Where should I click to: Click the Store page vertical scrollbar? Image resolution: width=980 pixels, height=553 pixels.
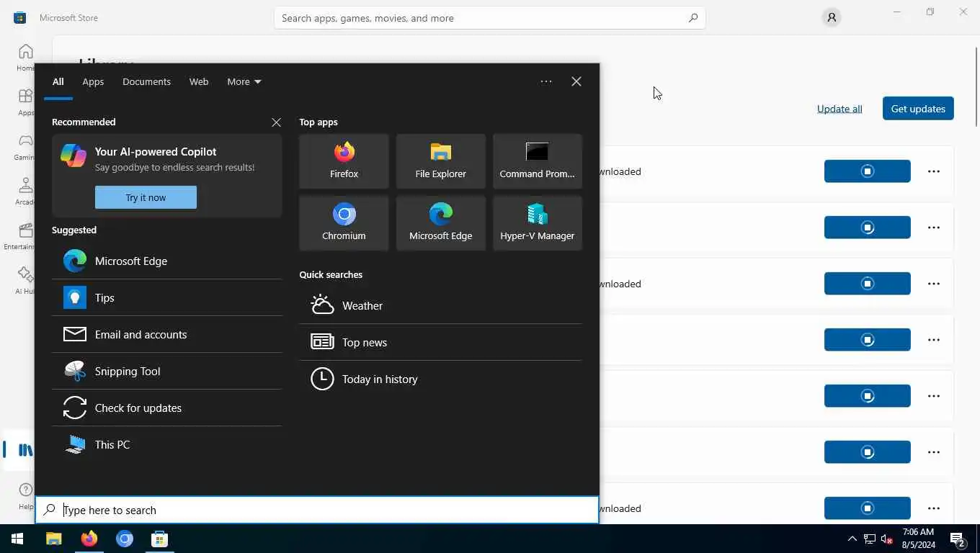(976, 87)
